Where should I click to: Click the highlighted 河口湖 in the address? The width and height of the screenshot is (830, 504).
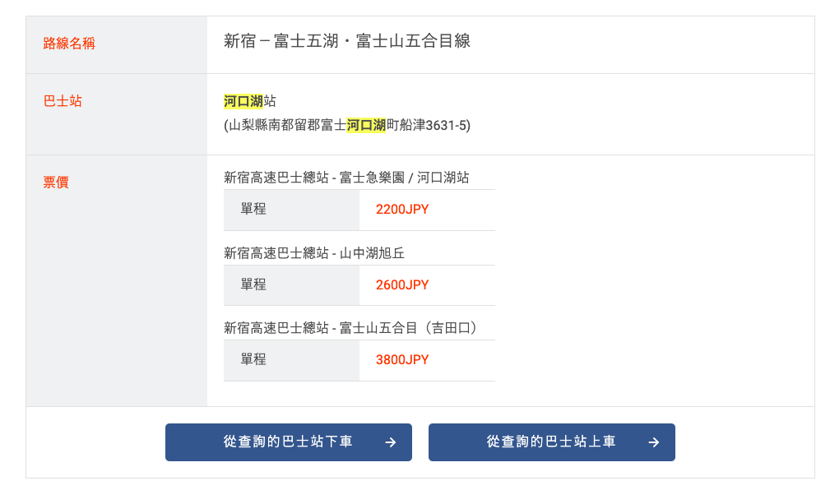[366, 126]
